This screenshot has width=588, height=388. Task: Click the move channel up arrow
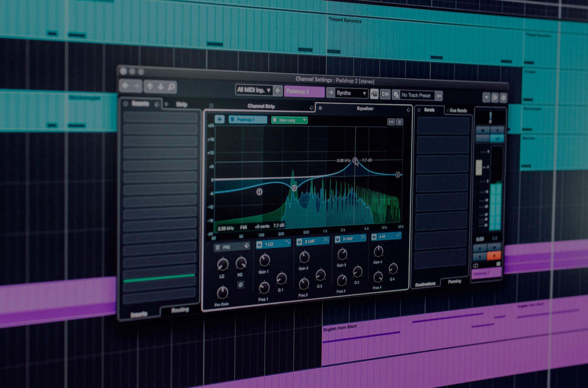coord(150,87)
